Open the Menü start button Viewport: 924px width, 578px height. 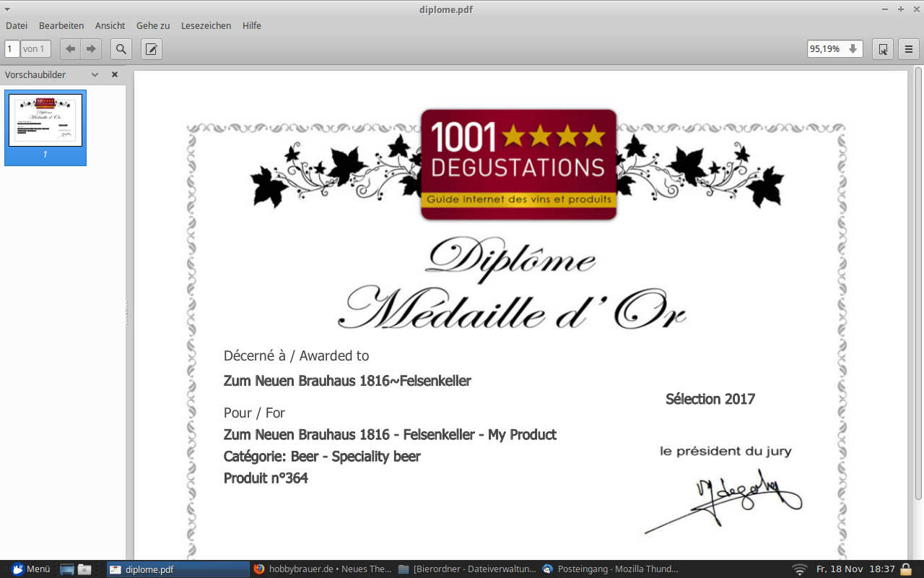30,569
